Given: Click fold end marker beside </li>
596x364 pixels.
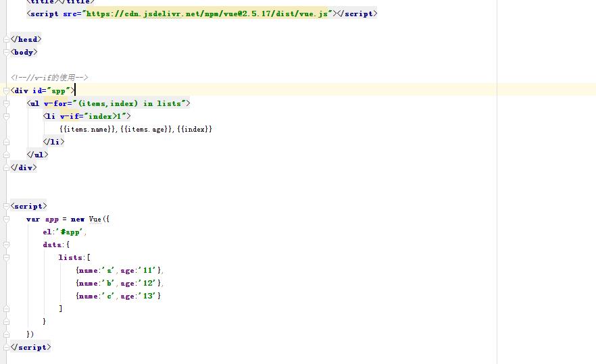Looking at the screenshot, I should tap(6, 142).
